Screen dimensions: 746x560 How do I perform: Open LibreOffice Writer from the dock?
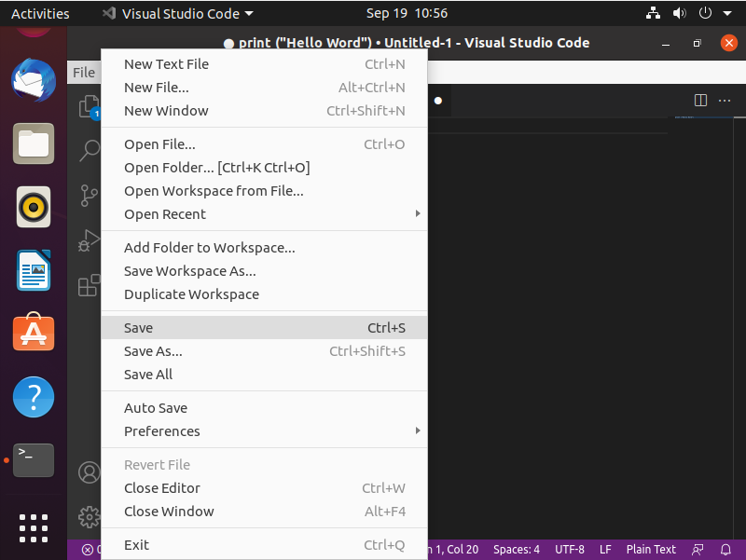click(34, 270)
